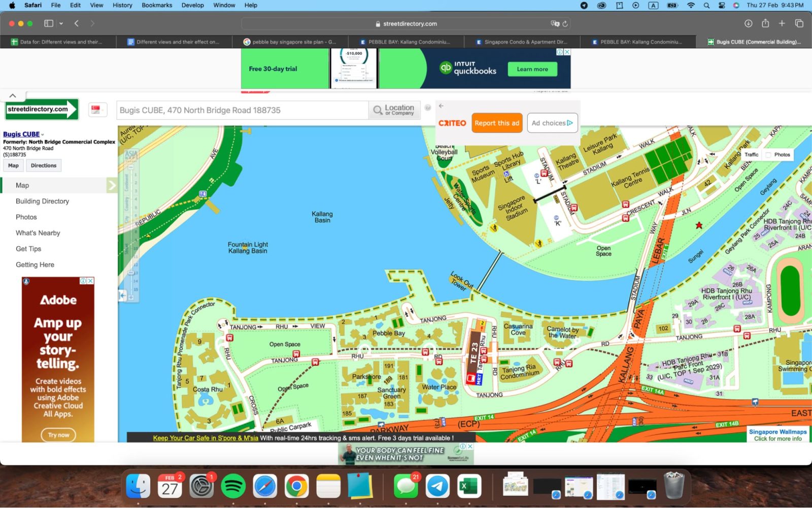Viewport: 812px width, 508px height.
Task: Click the map zoom slider handle
Action: point(131,273)
